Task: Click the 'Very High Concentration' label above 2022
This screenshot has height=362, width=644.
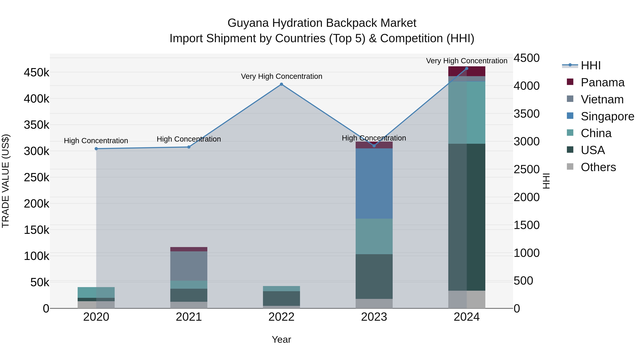Action: pos(282,76)
